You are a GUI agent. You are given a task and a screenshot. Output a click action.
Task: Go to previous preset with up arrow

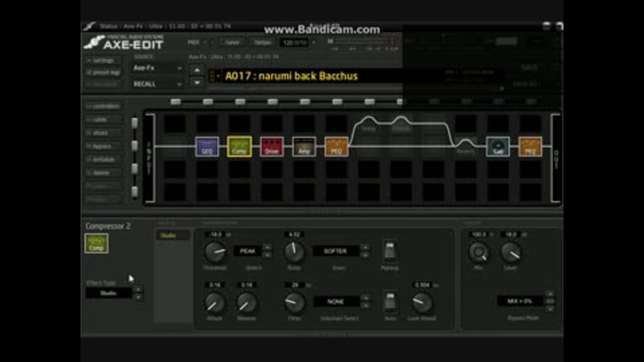click(x=197, y=70)
